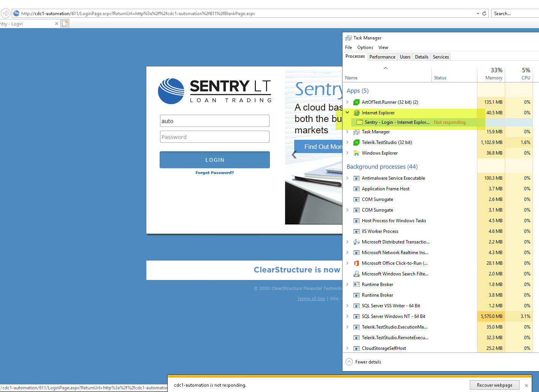The width and height of the screenshot is (539, 392).
Task: Click into the Password input field
Action: tap(214, 137)
